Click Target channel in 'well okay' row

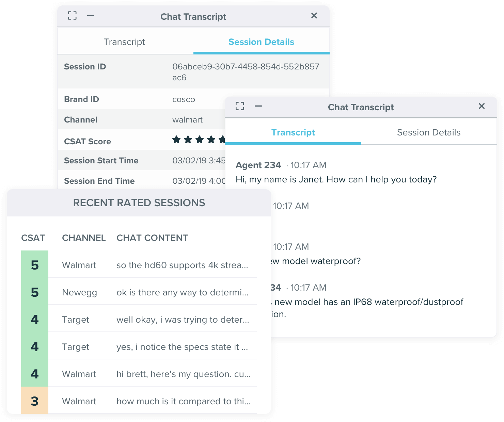[x=76, y=320]
